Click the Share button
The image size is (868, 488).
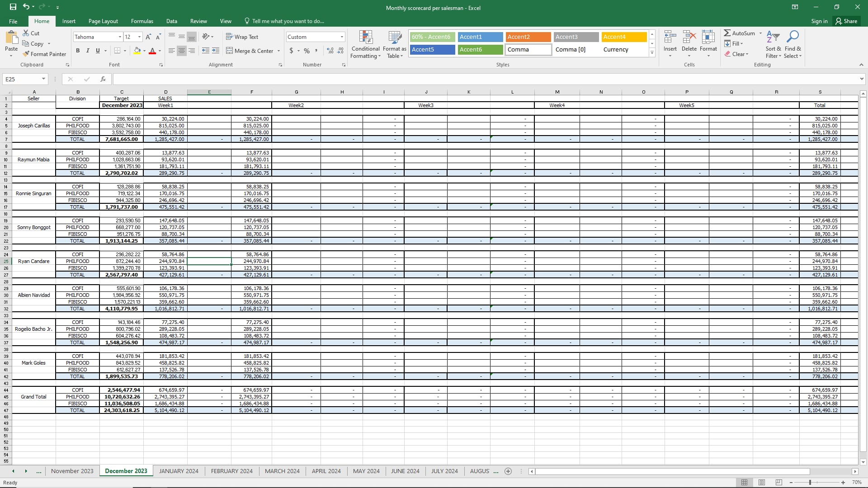(x=846, y=21)
